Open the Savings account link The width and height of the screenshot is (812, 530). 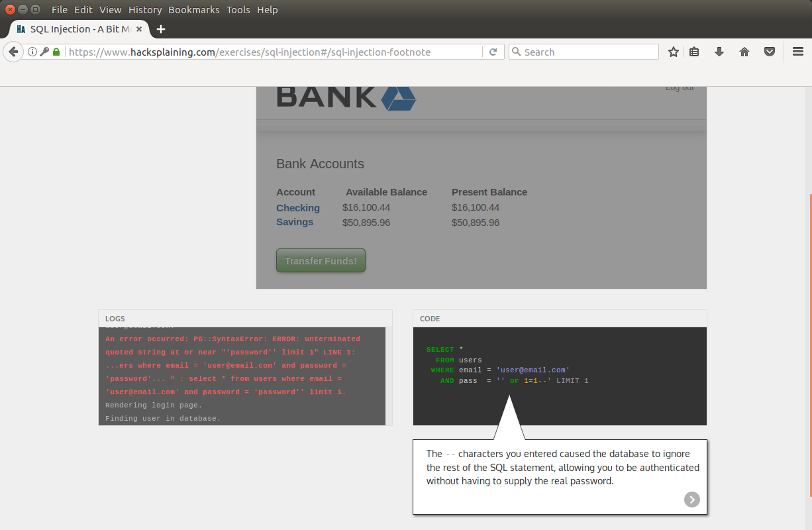295,222
